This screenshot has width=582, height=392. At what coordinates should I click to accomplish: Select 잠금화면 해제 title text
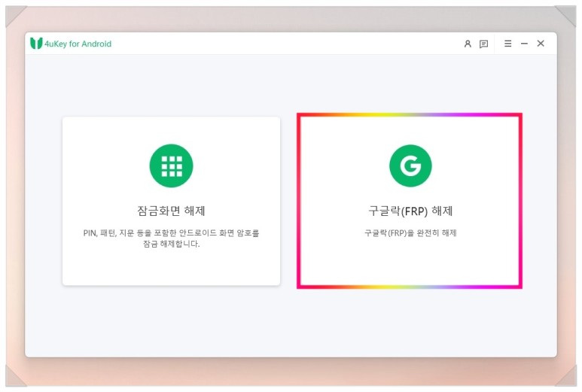171,211
